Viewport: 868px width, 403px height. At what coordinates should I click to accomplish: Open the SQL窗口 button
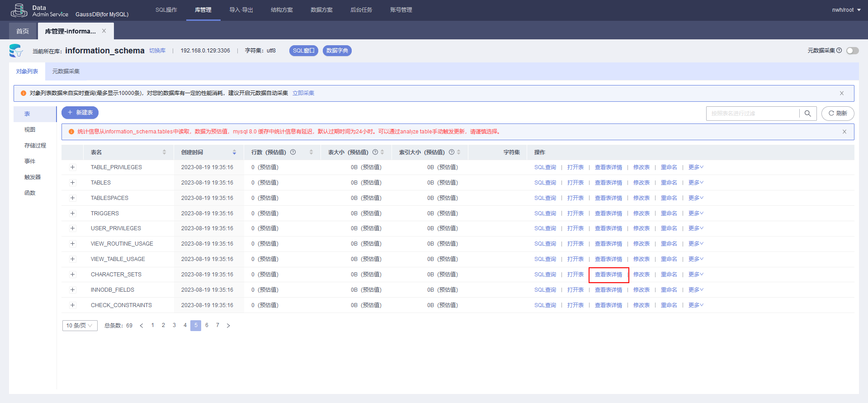pos(304,51)
